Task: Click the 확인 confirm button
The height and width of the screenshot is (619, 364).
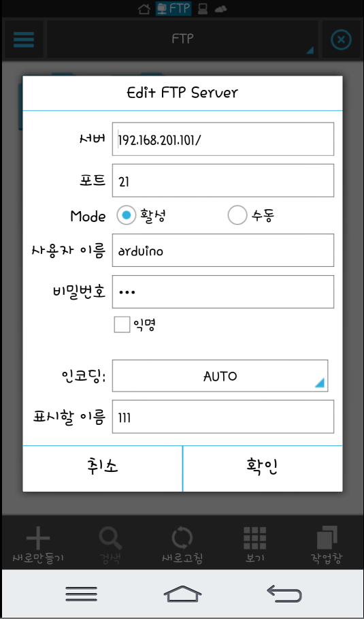Action: (263, 469)
